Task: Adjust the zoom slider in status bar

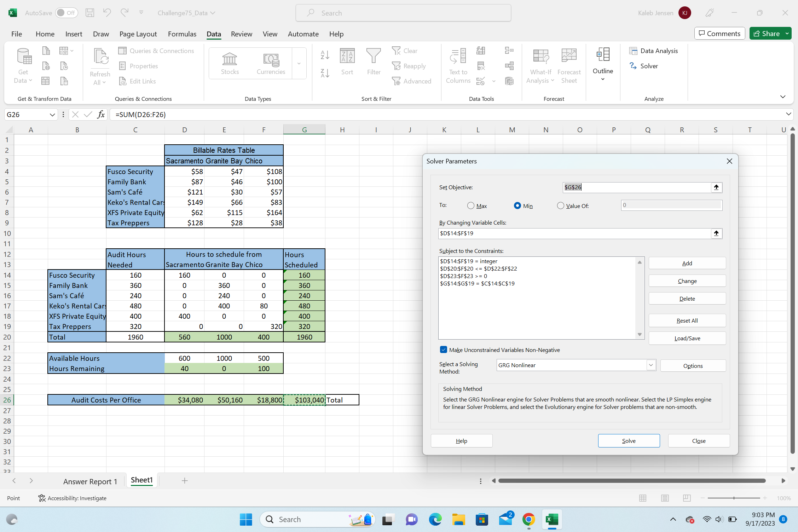Action: (734, 498)
